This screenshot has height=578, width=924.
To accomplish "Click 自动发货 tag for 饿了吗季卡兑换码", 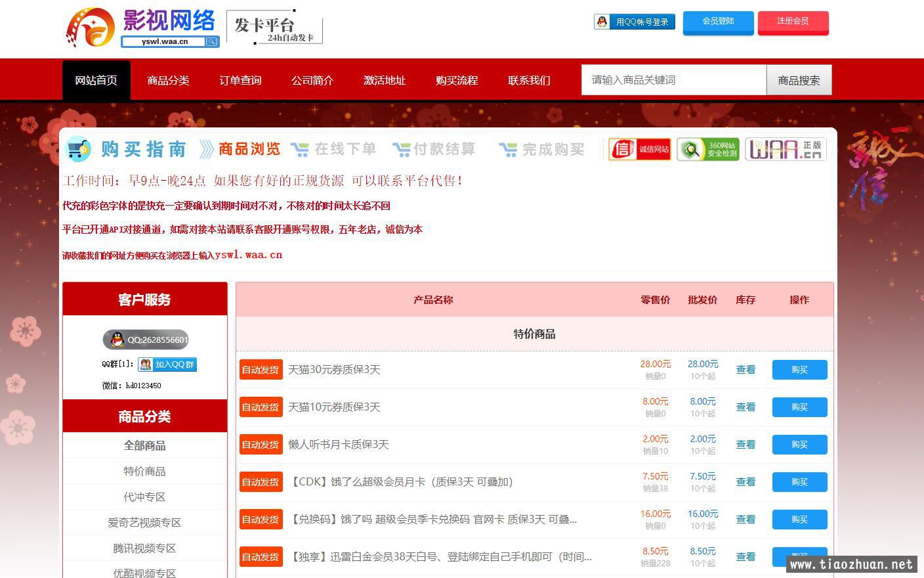I will [x=261, y=520].
